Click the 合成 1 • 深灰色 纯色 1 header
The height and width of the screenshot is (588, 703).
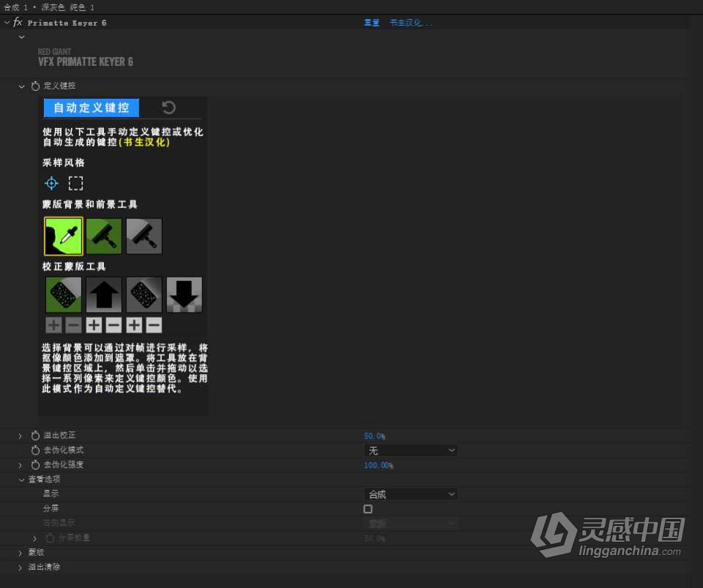pos(49,7)
